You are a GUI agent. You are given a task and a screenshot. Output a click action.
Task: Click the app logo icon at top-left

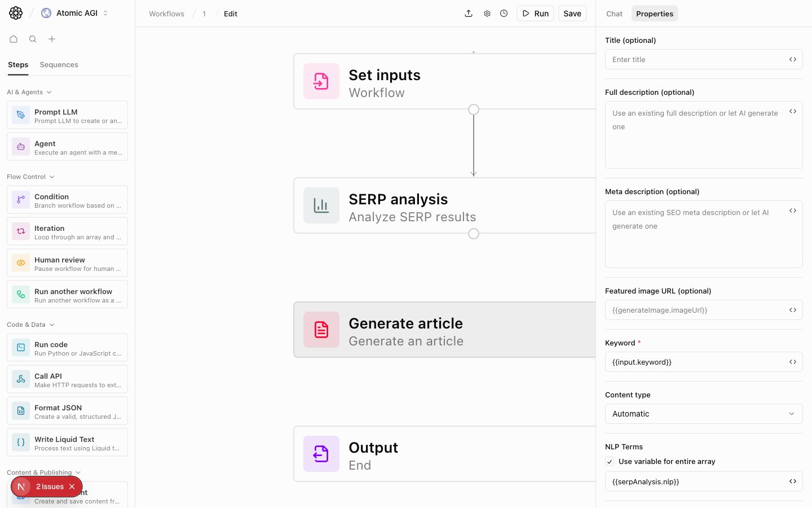click(16, 13)
